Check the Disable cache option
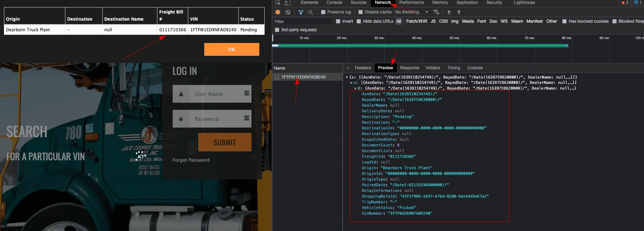 (361, 12)
